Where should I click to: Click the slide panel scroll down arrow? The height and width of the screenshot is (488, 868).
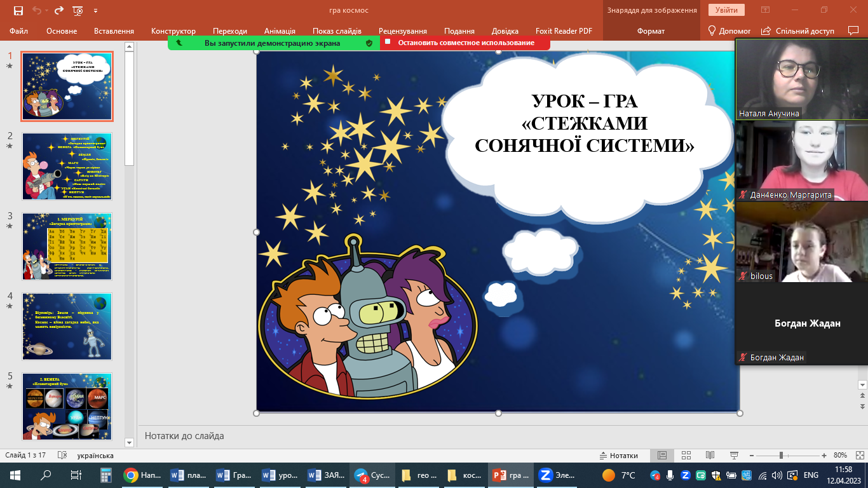click(130, 442)
